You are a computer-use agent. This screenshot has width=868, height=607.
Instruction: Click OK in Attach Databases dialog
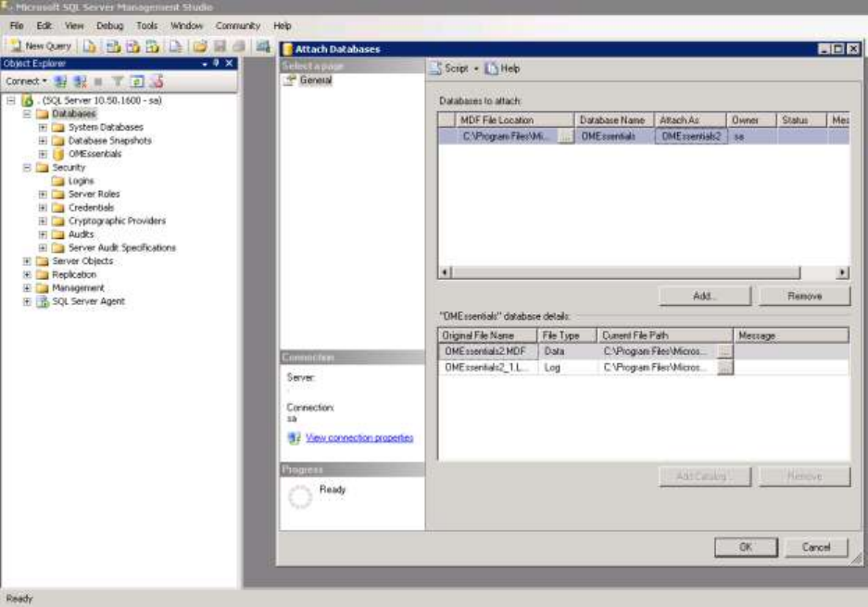click(x=746, y=547)
